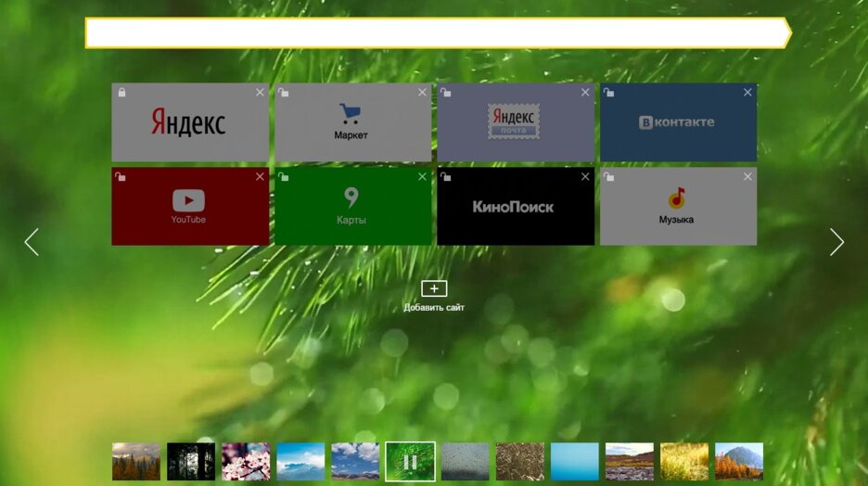Select the cherry blossom background thumbnail
Viewport: 868px width, 486px height.
(246, 461)
